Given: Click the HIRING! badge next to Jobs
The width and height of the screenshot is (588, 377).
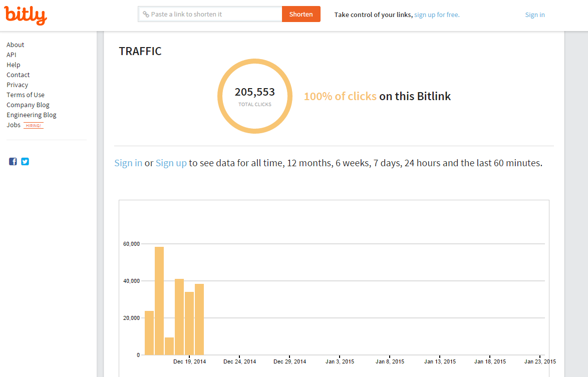Looking at the screenshot, I should 34,125.
